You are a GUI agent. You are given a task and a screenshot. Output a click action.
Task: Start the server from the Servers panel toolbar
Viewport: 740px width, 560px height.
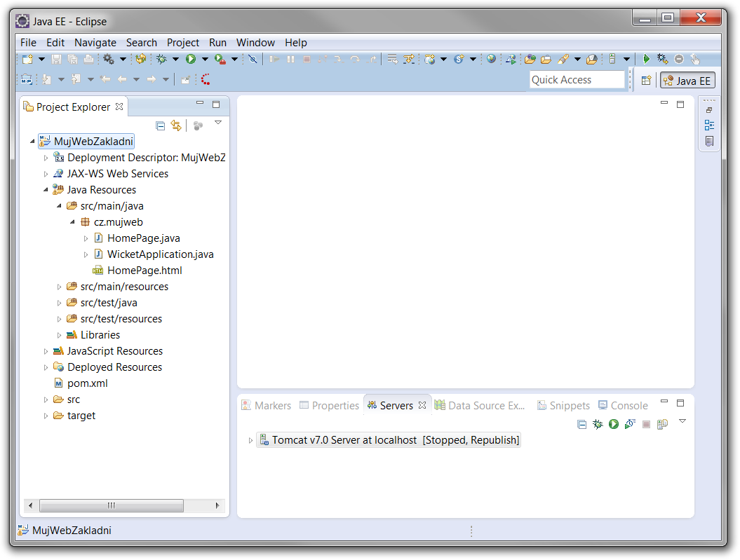(x=614, y=424)
